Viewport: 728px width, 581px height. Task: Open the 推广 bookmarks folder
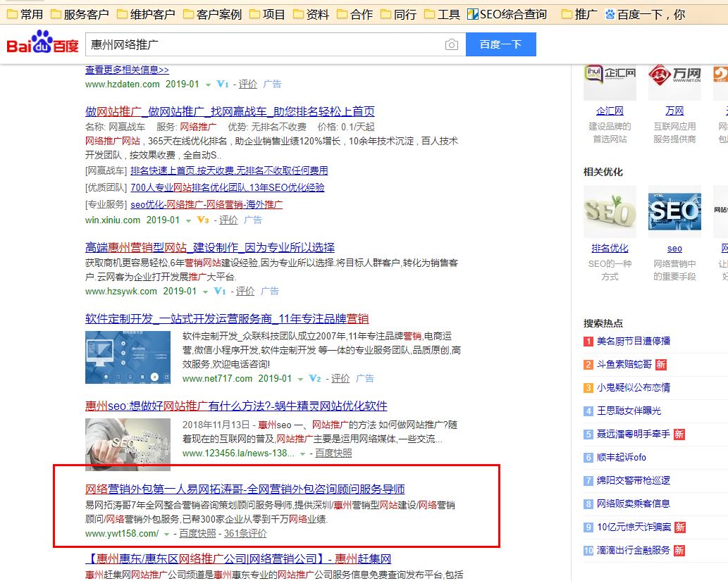pyautogui.click(x=579, y=14)
